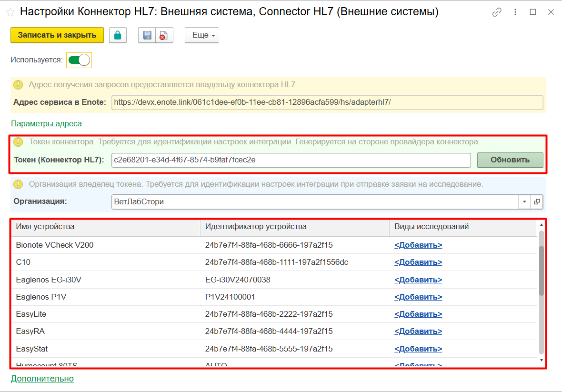Expand the Параметры адреса section
The image size is (562, 392).
coord(46,123)
